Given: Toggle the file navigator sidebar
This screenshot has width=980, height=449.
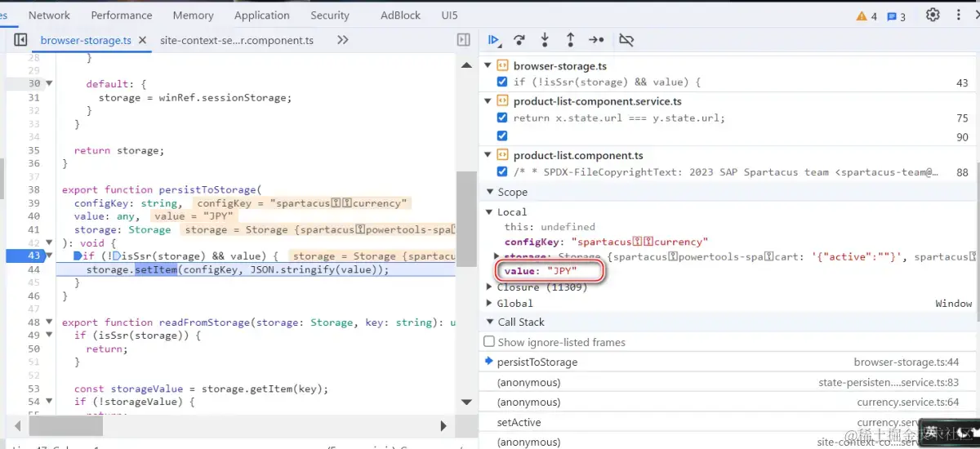Looking at the screenshot, I should point(21,40).
